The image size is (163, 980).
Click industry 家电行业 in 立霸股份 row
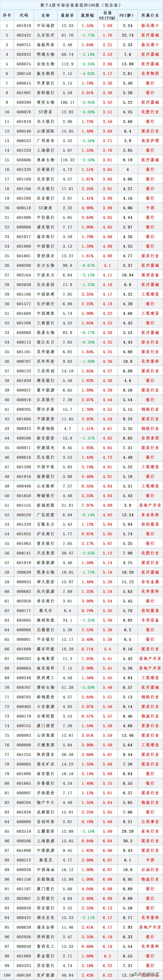tap(150, 831)
